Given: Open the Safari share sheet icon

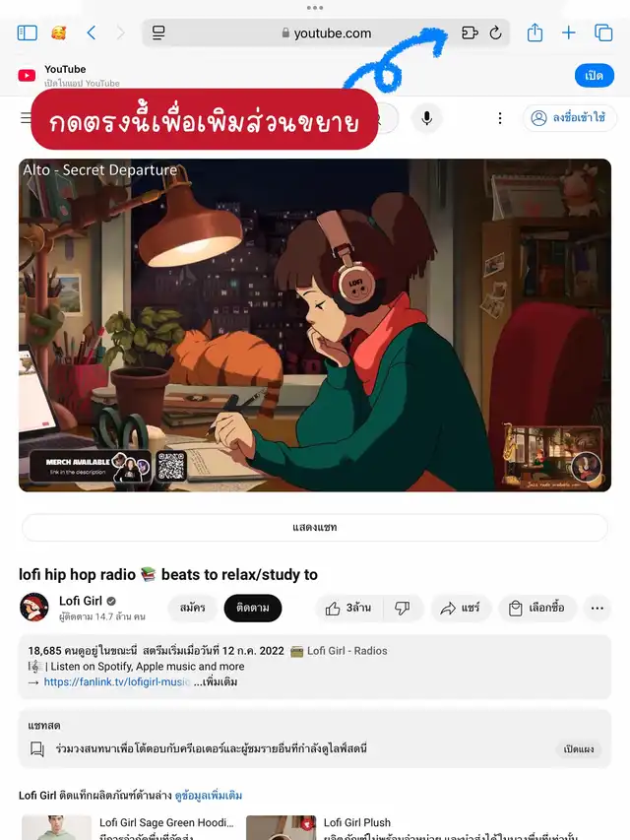Looking at the screenshot, I should coord(535,32).
